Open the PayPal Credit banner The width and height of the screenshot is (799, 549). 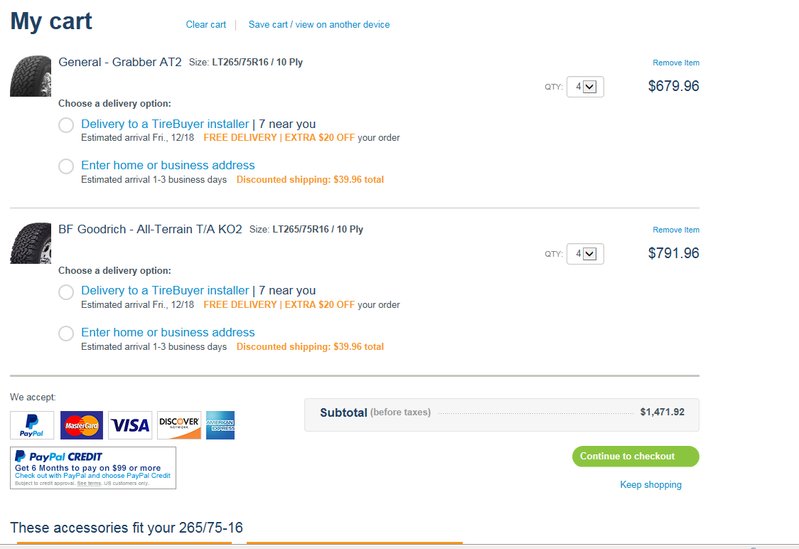93,468
